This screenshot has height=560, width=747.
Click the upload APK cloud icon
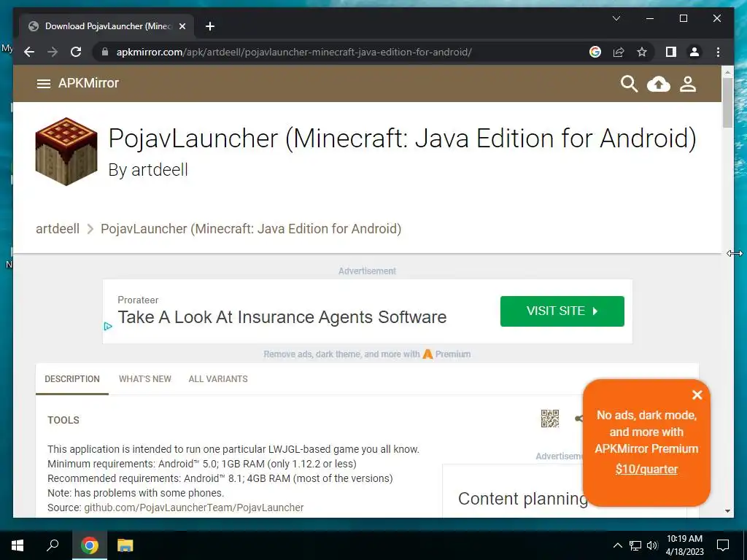[x=659, y=85]
